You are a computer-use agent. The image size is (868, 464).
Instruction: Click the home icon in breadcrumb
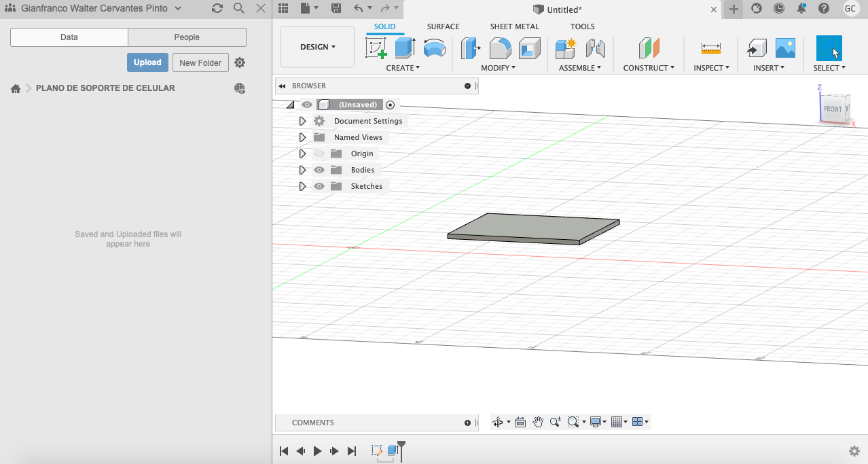(x=15, y=88)
